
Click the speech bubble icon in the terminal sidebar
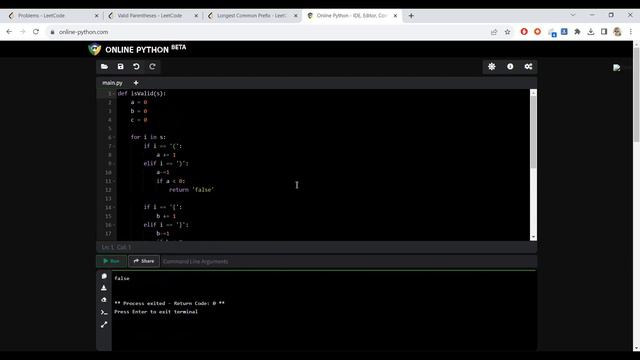pos(104,276)
